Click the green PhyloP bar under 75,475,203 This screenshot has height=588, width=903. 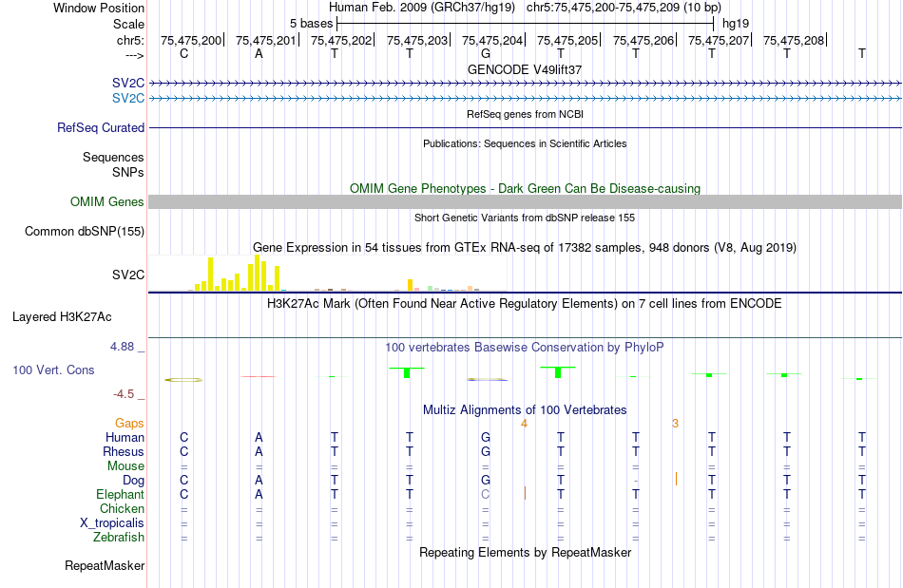tap(407, 372)
